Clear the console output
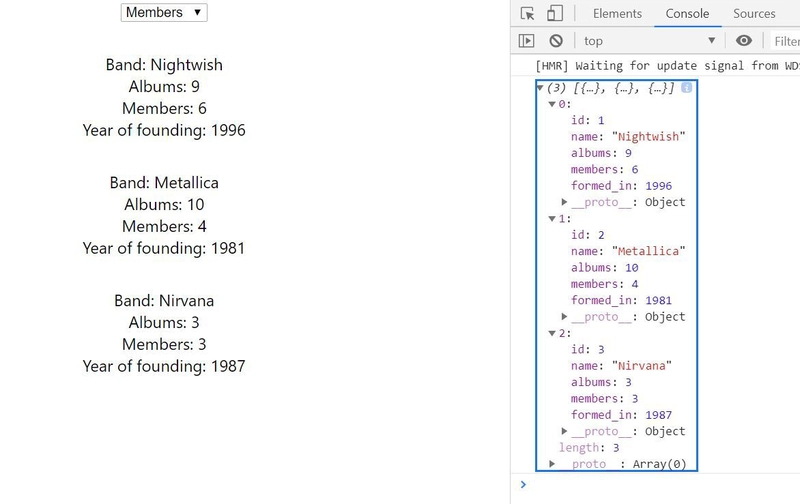Screen dimensions: 800x504 click(x=556, y=41)
